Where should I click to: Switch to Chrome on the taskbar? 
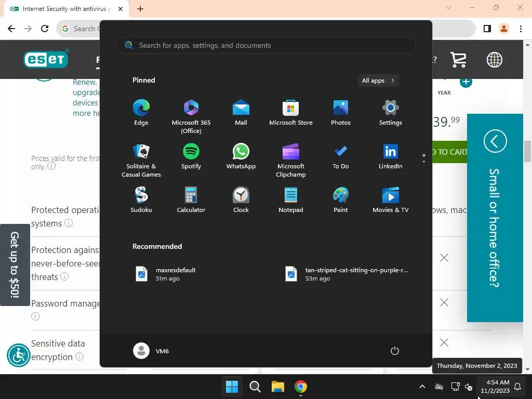(x=301, y=387)
